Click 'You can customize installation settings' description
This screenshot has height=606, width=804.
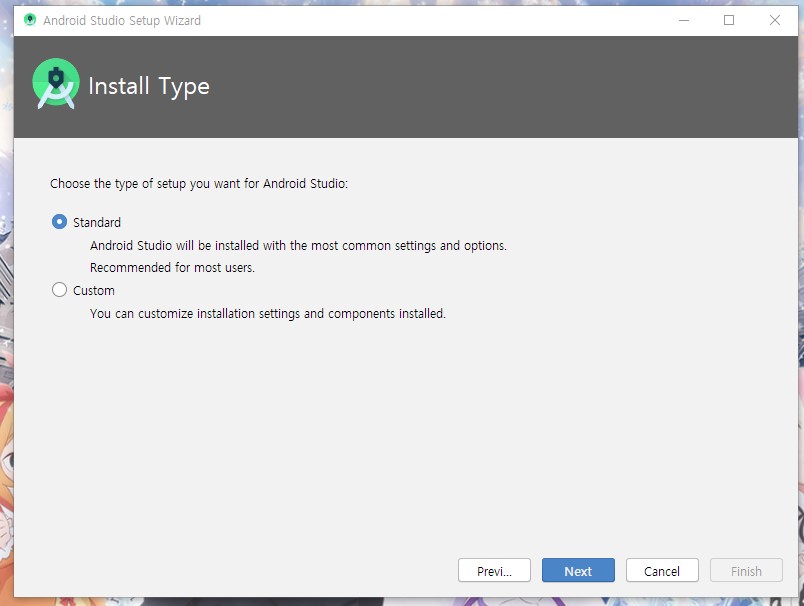point(268,313)
